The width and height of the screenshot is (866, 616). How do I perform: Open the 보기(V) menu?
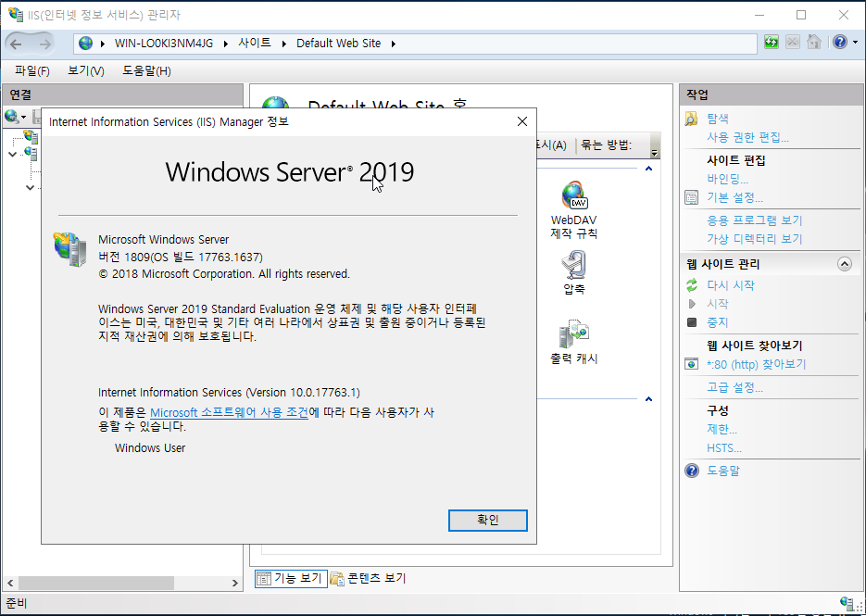[x=85, y=70]
